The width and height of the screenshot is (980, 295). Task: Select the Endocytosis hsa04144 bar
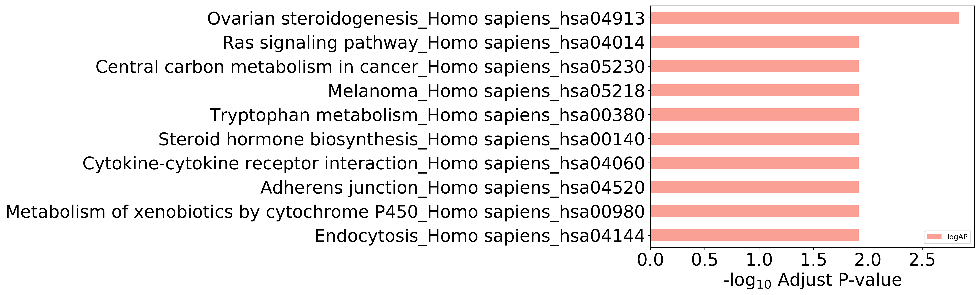754,235
